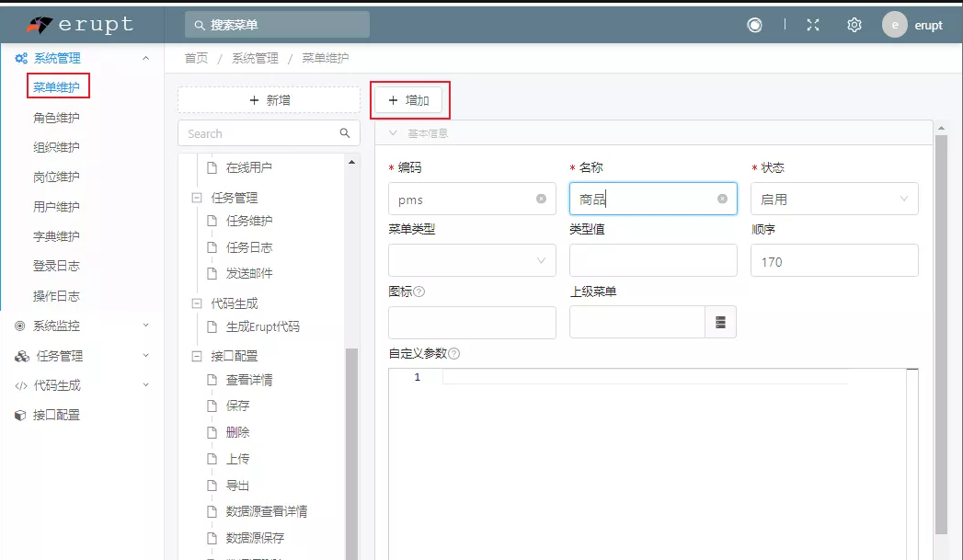This screenshot has width=963, height=560.
Task: Click the round theme icon in header
Action: [x=754, y=25]
